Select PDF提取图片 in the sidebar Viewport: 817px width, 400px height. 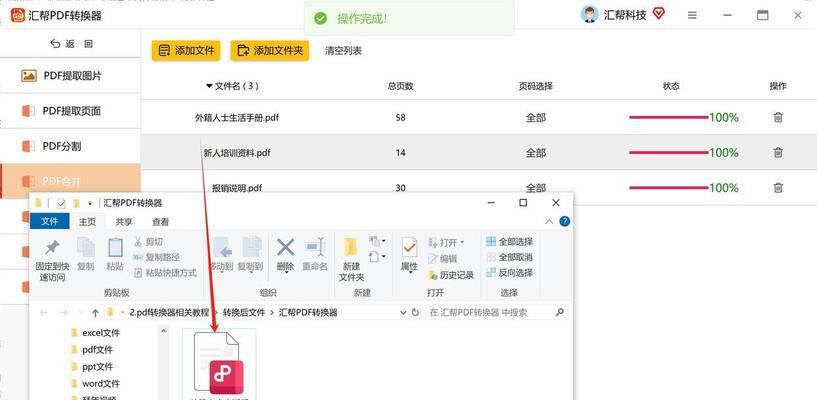coord(70,76)
